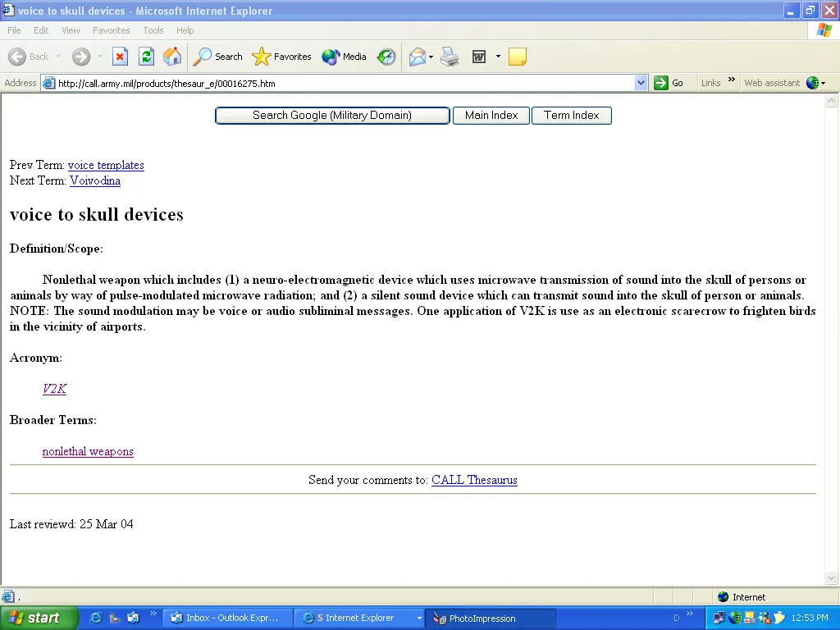
Task: Open the Help menu
Action: tap(185, 30)
